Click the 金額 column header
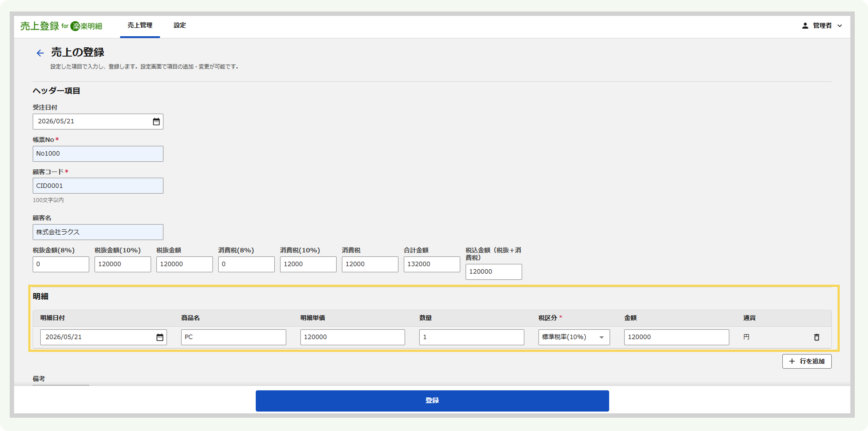This screenshot has width=868, height=431. click(630, 318)
